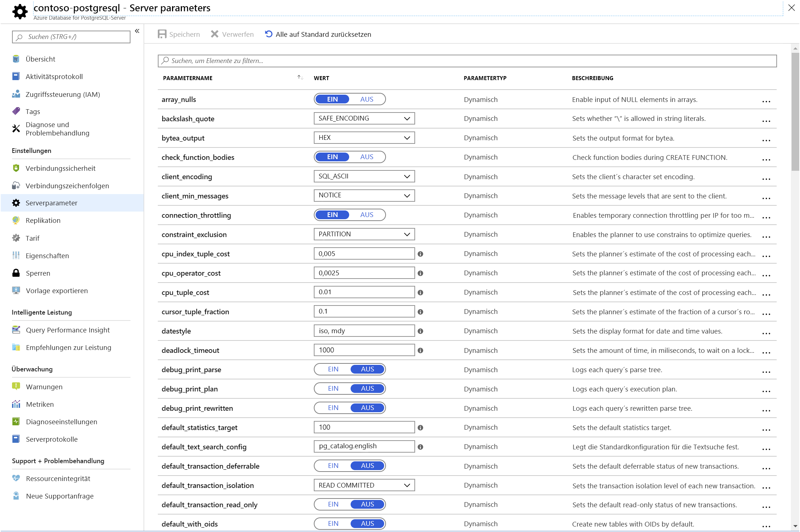Set connection_throttling toggle to AUS

pos(367,215)
